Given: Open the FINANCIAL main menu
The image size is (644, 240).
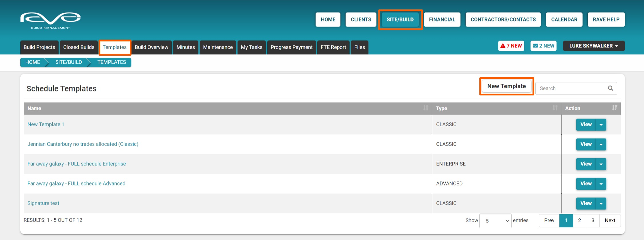Looking at the screenshot, I should click(442, 19).
